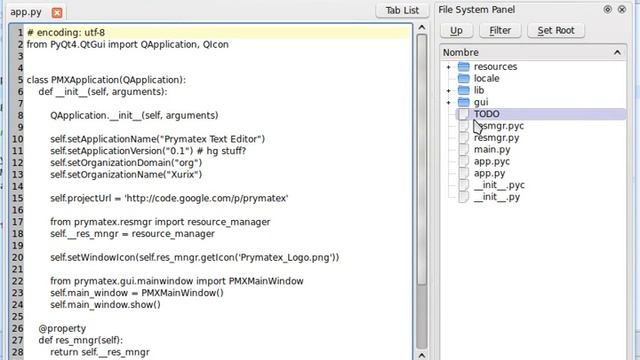Select the resources folder name

coord(495,67)
